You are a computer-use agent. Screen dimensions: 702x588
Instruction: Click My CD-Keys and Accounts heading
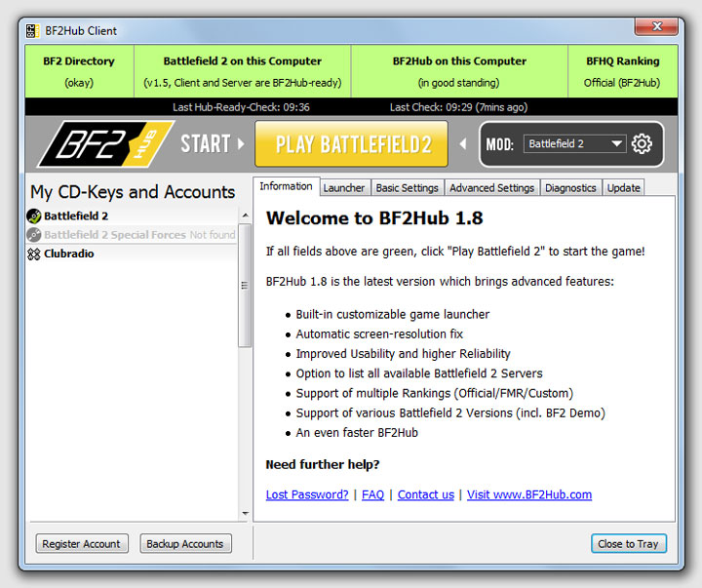point(133,192)
